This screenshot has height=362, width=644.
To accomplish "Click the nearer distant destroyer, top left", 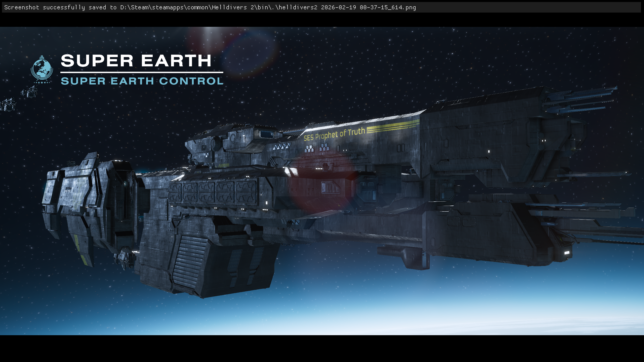I will (30, 92).
